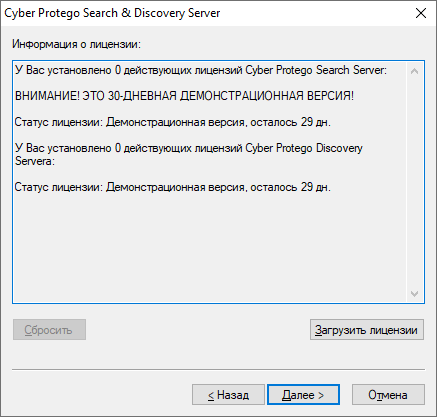Screen dimensions: 437x417
Task: Click the line about Cyber Protego Discovery Servera licenses
Action: point(189,154)
